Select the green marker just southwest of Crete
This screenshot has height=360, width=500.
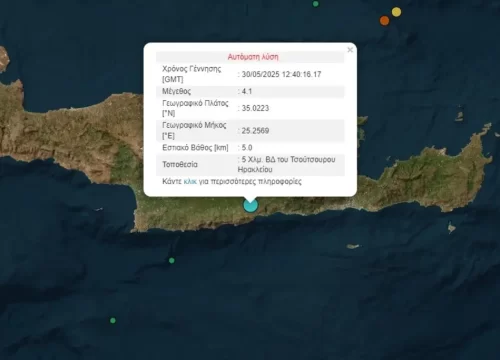(x=172, y=260)
